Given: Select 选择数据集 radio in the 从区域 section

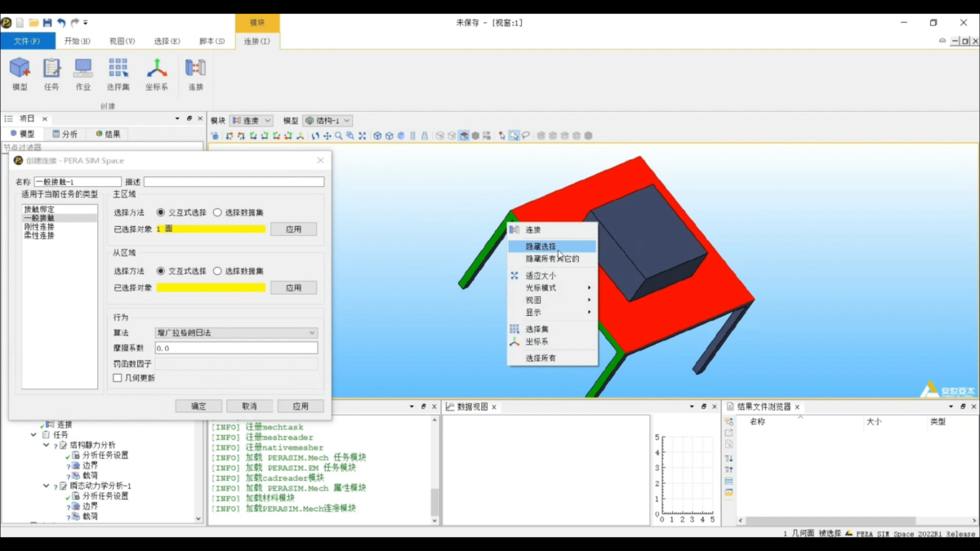Looking at the screenshot, I should tap(217, 271).
